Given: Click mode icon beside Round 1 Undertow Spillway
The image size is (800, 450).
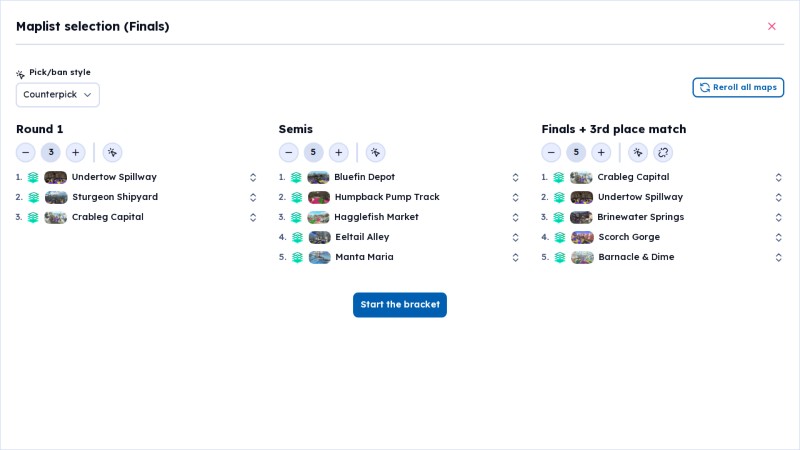Looking at the screenshot, I should click(33, 177).
